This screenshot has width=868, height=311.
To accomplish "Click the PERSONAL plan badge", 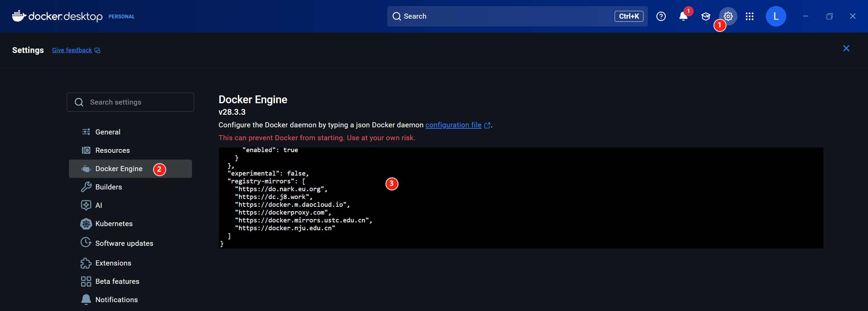I will [121, 17].
